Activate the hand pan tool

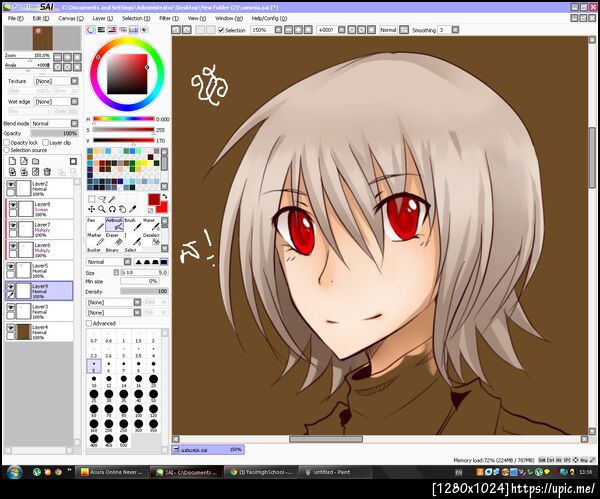(x=122, y=209)
